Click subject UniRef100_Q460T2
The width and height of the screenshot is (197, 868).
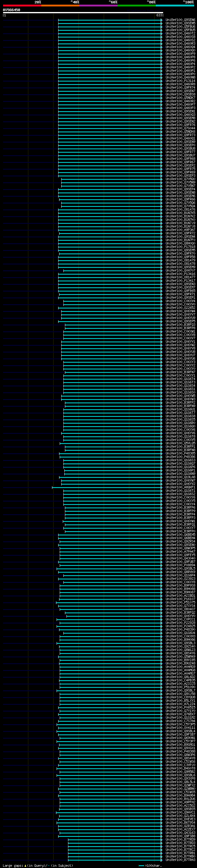pos(180,33)
